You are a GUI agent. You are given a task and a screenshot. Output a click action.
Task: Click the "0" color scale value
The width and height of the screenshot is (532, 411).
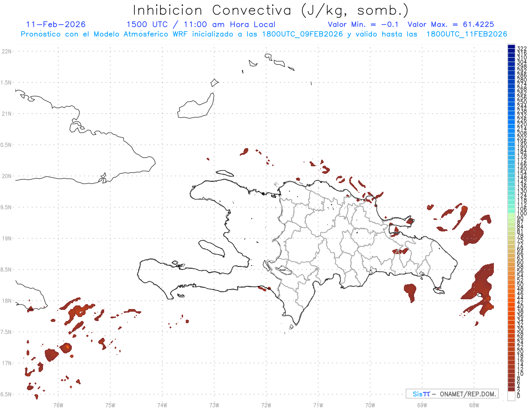[x=518, y=395]
